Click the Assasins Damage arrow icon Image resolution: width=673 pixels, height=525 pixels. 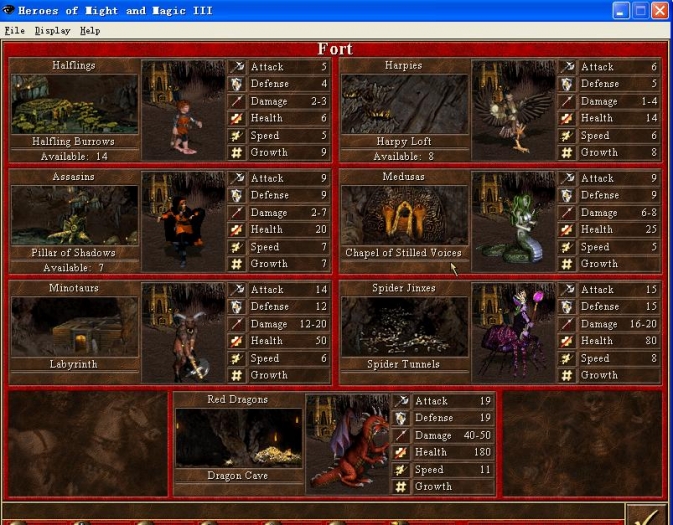point(236,212)
